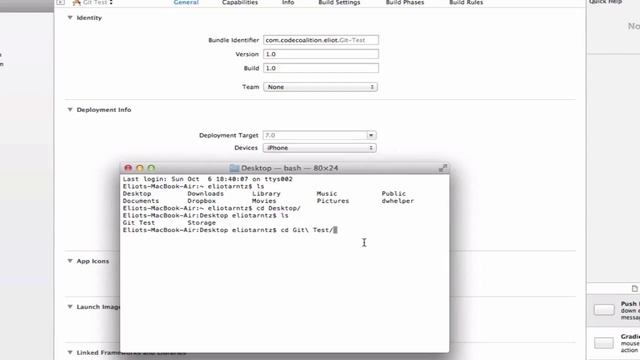Click the 'cd Git\ Test/' command line

coord(231,230)
